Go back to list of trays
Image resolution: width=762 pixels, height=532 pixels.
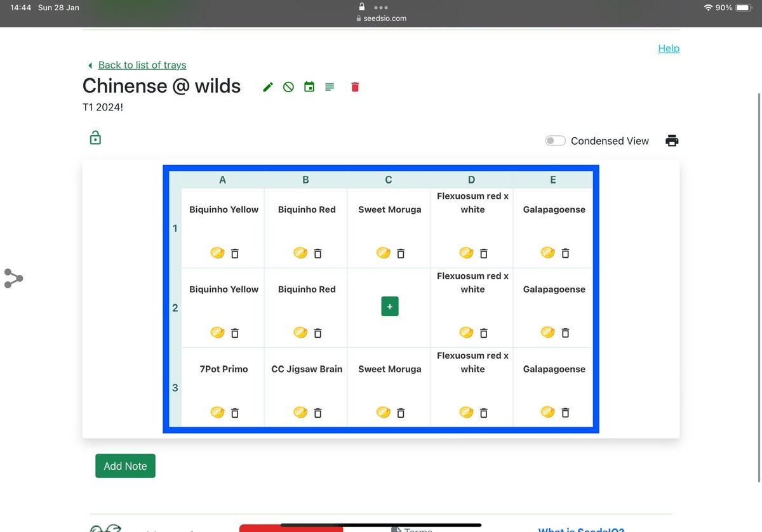click(142, 65)
